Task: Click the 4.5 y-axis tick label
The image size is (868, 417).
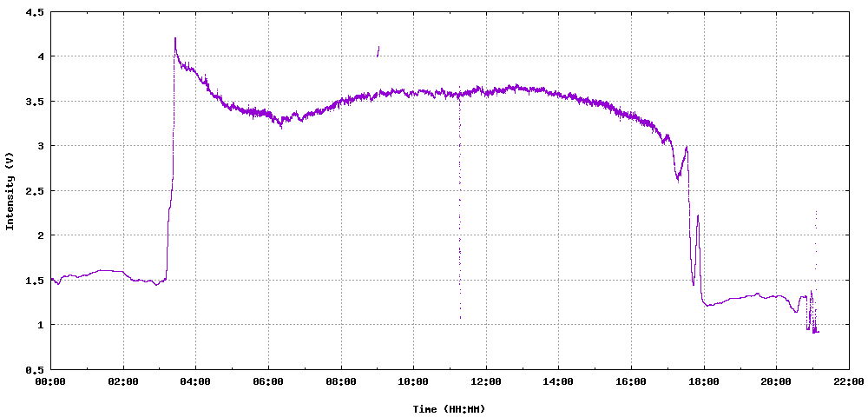Action: (36, 12)
